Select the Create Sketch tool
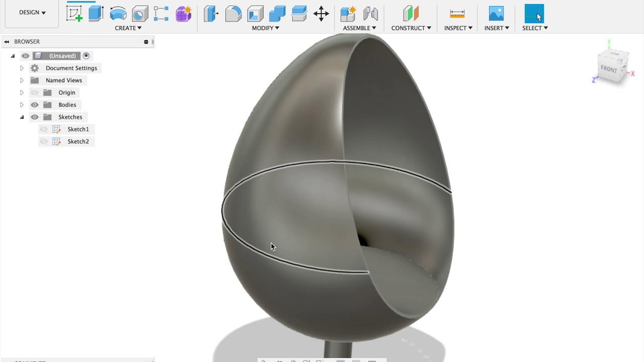This screenshot has height=362, width=644. coord(74,14)
